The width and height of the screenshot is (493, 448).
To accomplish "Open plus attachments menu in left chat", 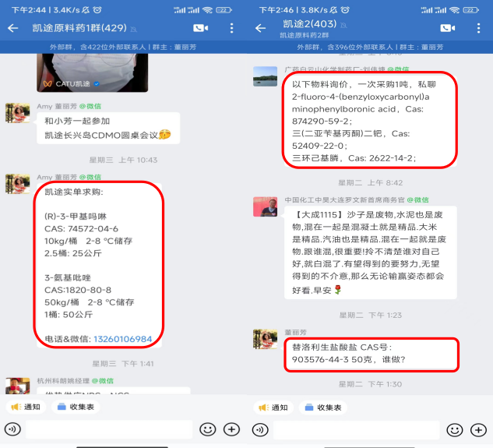I will tap(232, 429).
